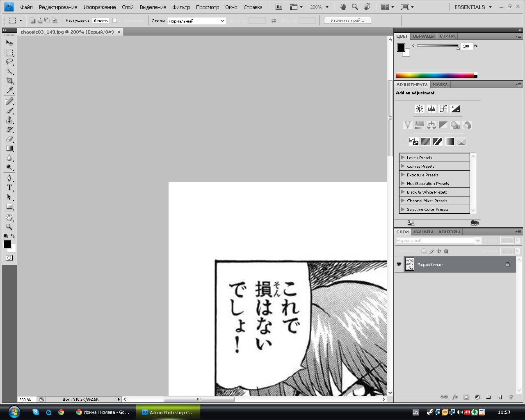
Task: Open the Windows Start menu
Action: (x=14, y=412)
